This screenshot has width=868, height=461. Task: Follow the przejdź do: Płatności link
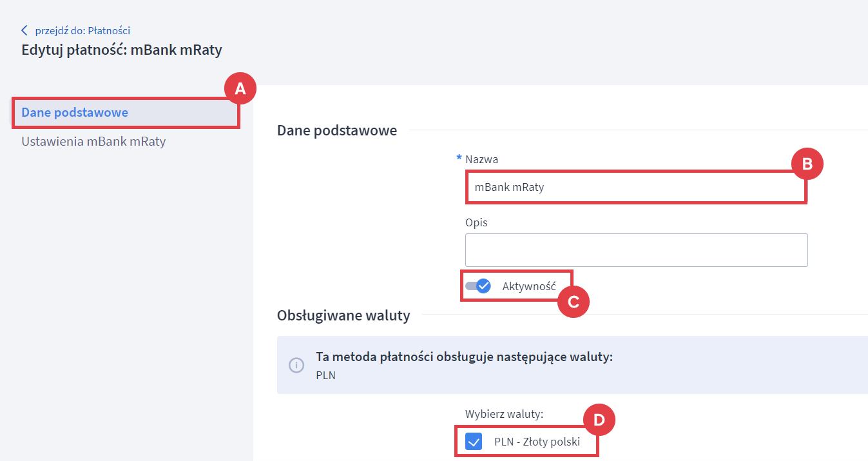[x=82, y=30]
